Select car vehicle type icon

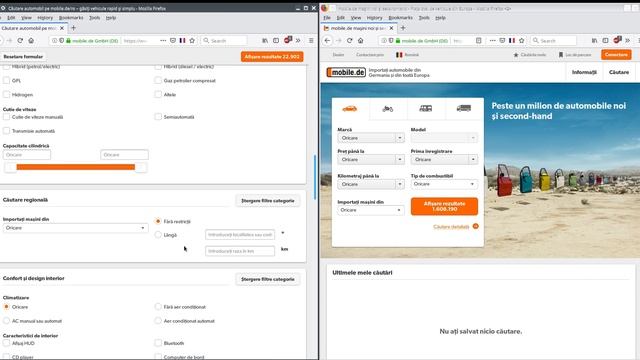350,109
